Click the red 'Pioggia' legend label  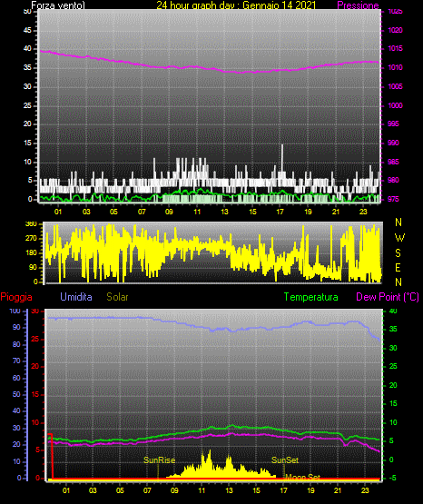tap(16, 297)
